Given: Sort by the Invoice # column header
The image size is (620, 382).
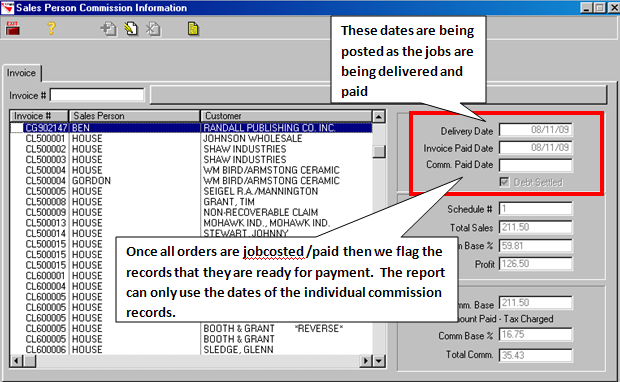Looking at the screenshot, I should pos(39,116).
